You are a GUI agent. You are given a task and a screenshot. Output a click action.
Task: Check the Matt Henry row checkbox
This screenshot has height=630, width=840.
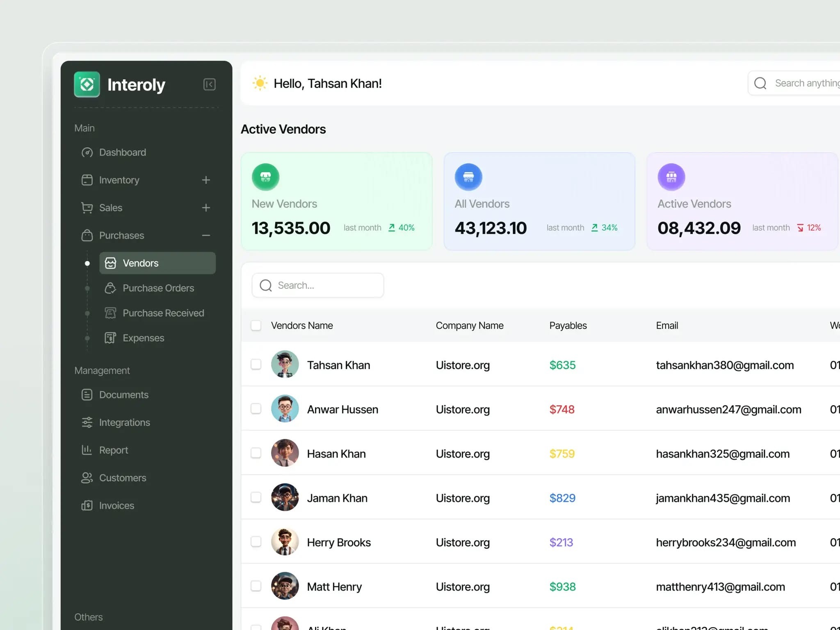pos(256,586)
